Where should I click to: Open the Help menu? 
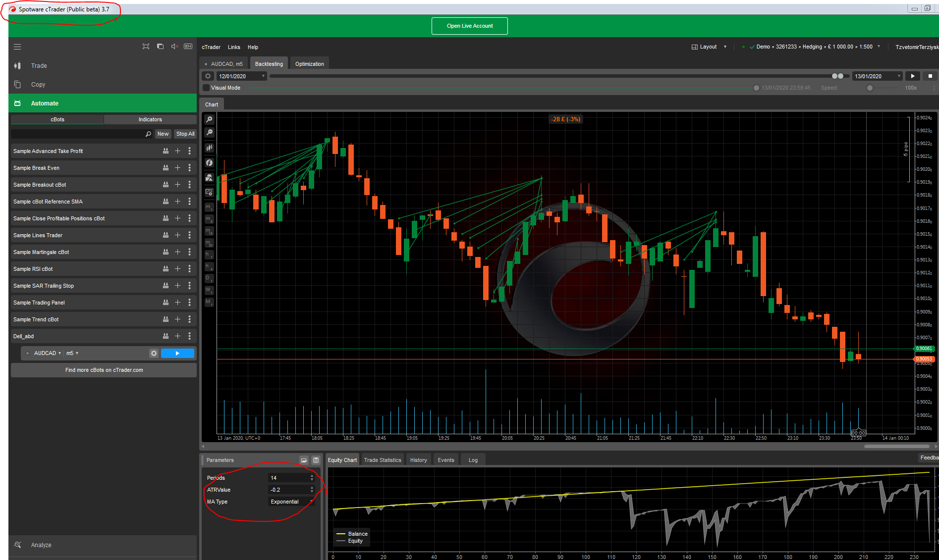[x=253, y=47]
